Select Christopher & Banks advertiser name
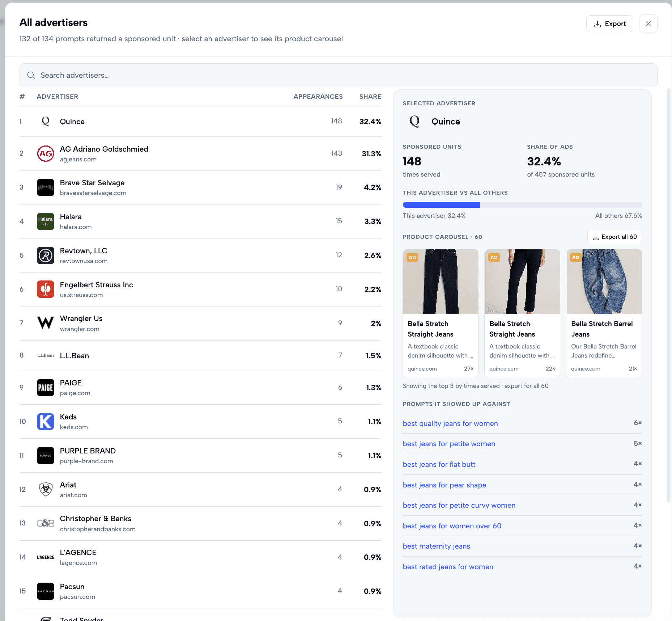The height and width of the screenshot is (621, 672). point(96,519)
